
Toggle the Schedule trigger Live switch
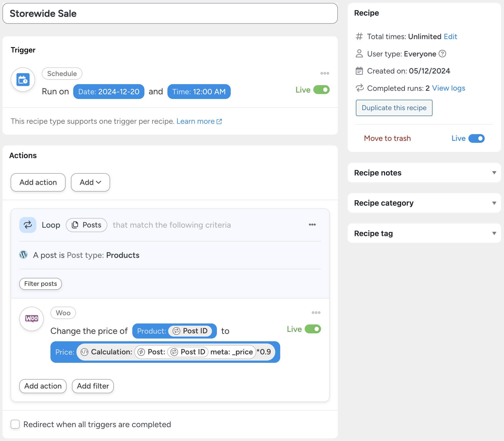click(x=321, y=90)
